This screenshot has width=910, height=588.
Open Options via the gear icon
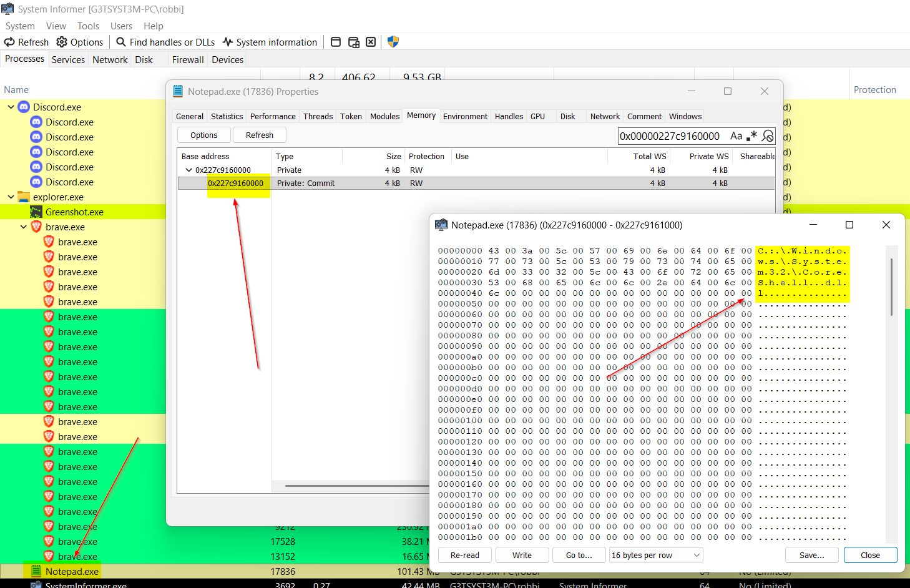(x=62, y=42)
